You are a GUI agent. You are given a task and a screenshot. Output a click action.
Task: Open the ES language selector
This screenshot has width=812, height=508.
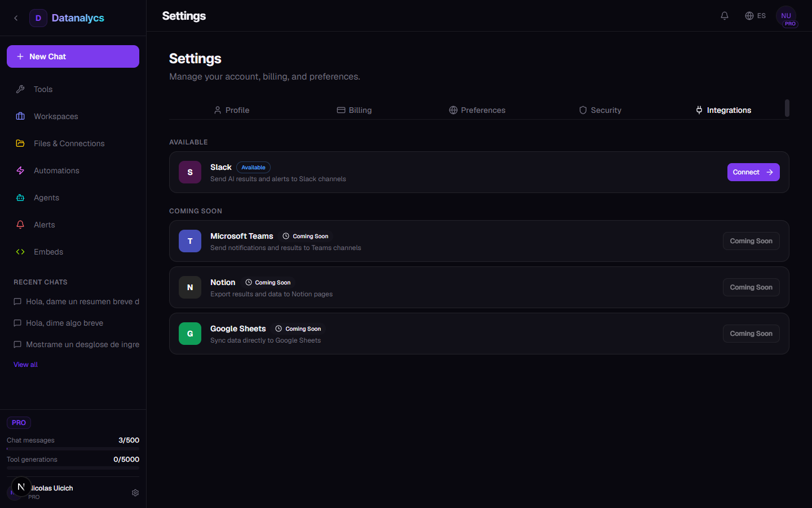[756, 16]
